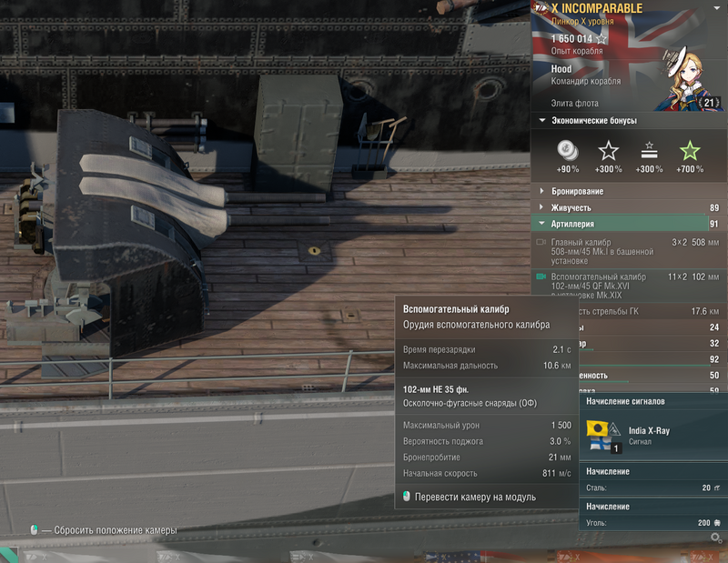Image resolution: width=728 pixels, height=563 pixels.
Task: Click the credits +90% bonus icon
Action: 567,150
